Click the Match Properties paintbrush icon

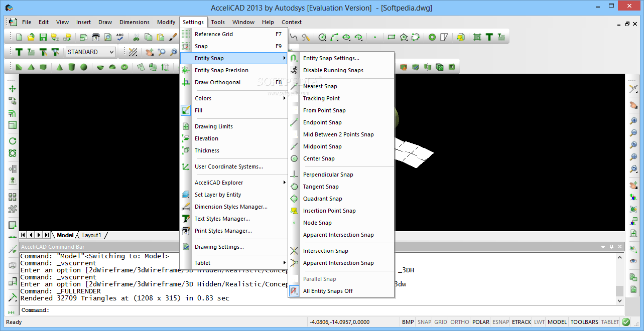pos(172,37)
